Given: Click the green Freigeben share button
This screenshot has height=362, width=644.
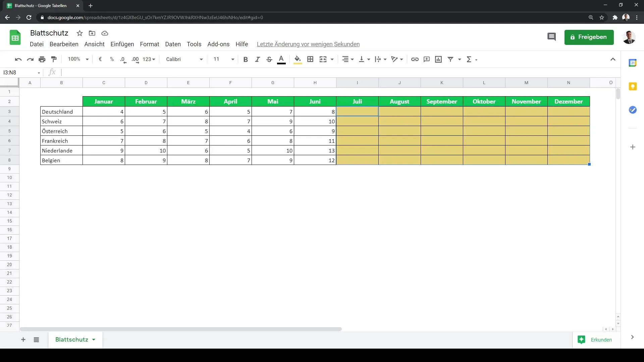Looking at the screenshot, I should 589,37.
